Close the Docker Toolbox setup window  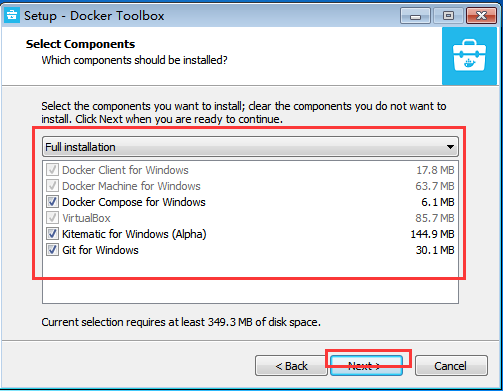pyautogui.click(x=481, y=15)
